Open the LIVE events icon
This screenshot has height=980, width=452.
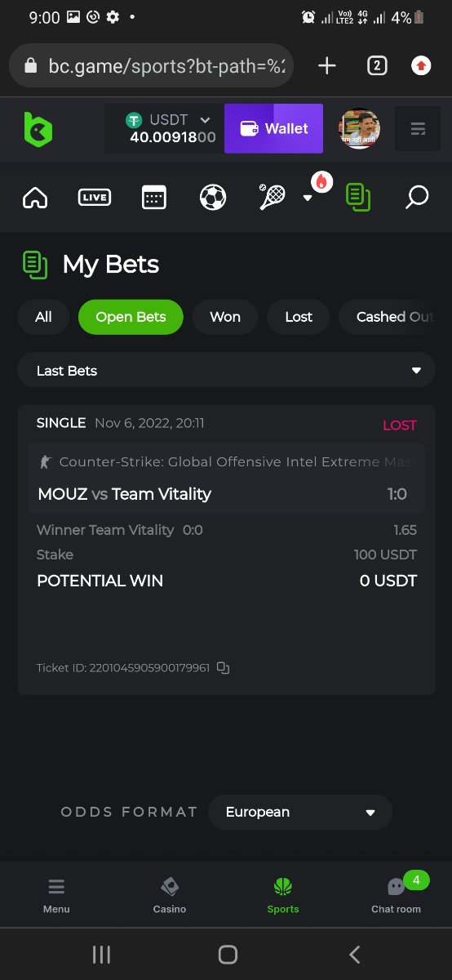95,197
